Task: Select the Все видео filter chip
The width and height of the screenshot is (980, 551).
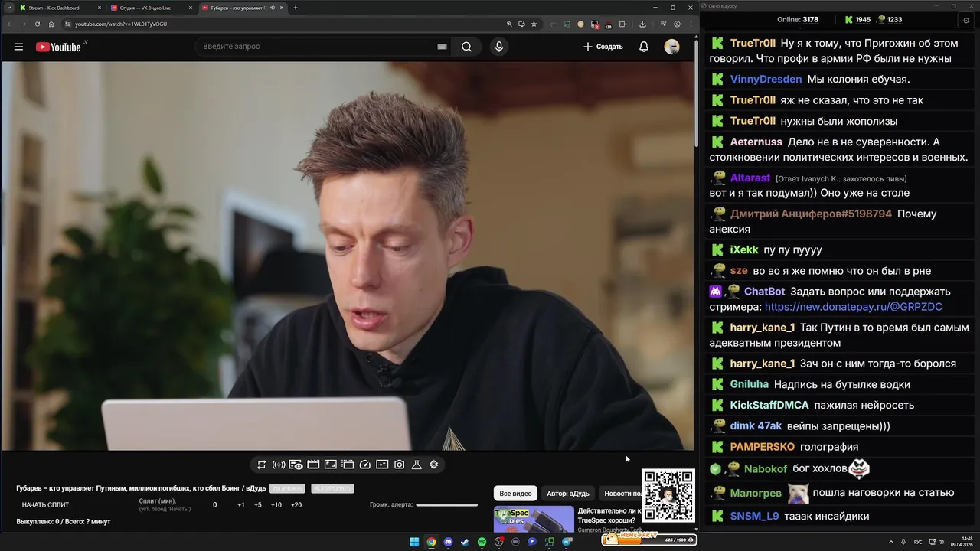Action: [x=515, y=494]
